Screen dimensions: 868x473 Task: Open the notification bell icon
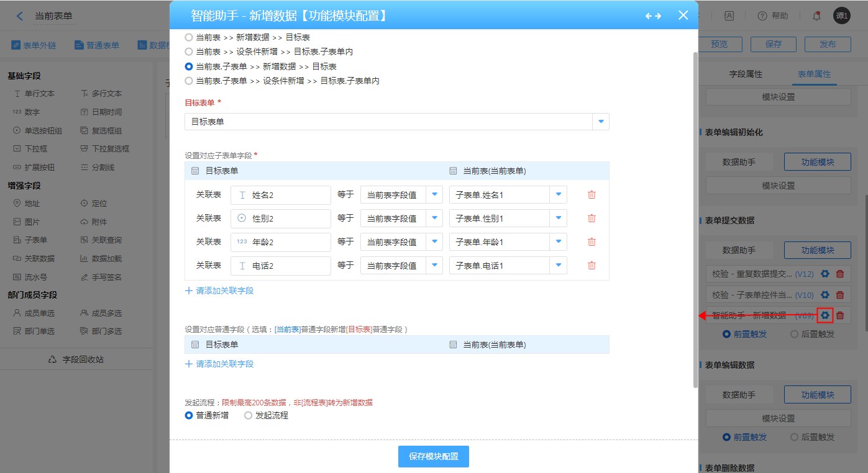(816, 16)
